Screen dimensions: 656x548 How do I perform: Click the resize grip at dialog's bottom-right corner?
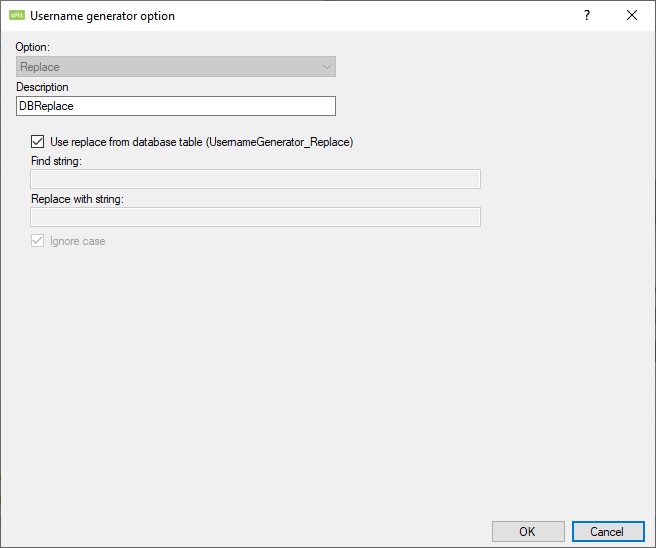[x=650, y=542]
